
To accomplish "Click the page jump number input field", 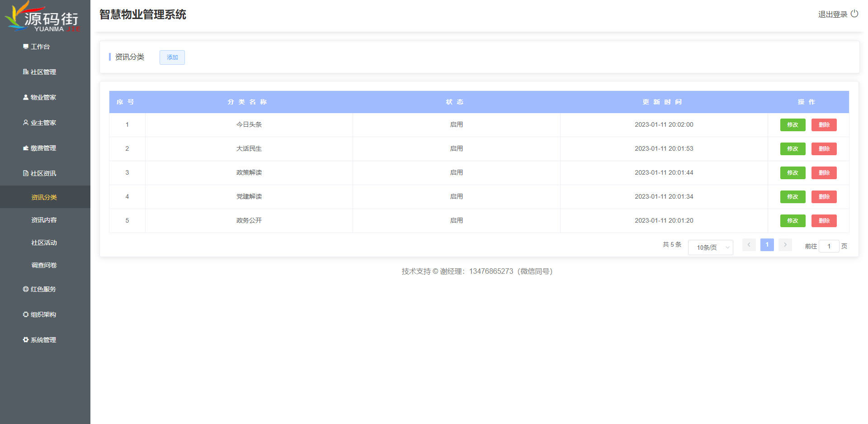I will 829,246.
